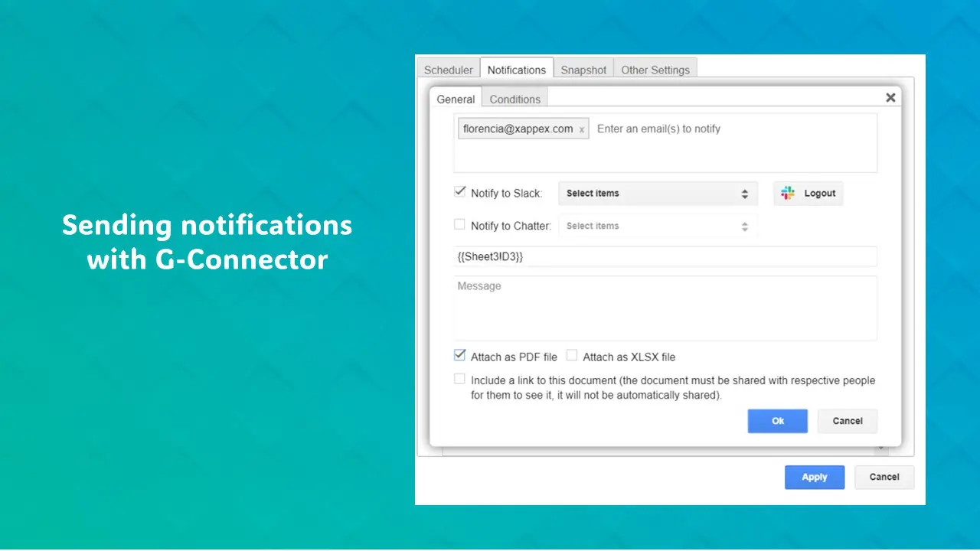Enable Include a link to this document
The width and height of the screenshot is (980, 551).
coord(460,380)
